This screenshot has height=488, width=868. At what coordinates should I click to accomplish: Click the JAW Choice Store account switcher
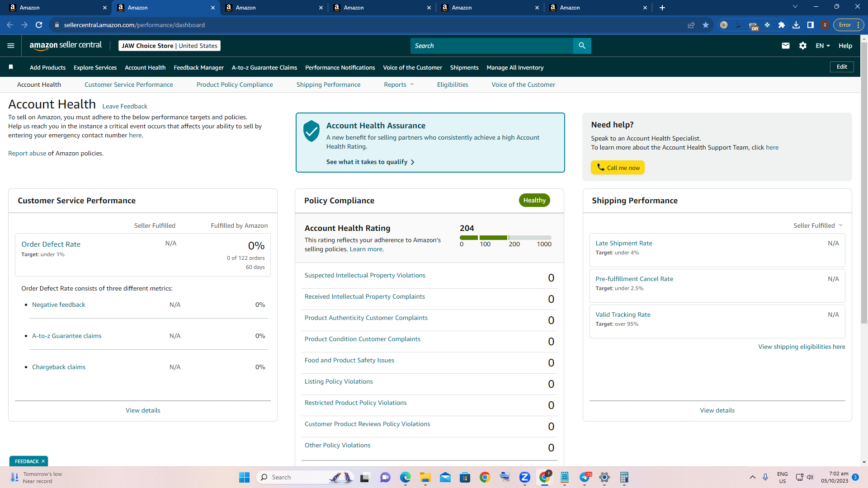coord(170,46)
